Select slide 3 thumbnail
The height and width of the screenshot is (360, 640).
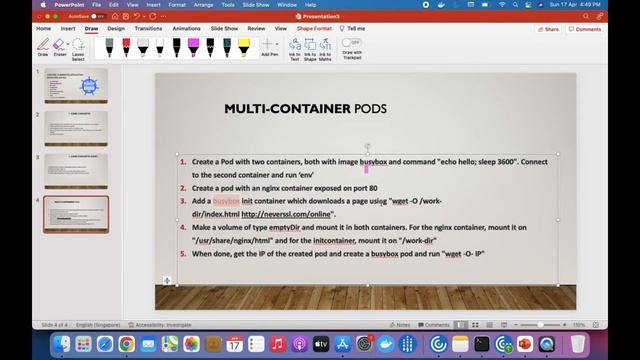coord(76,171)
